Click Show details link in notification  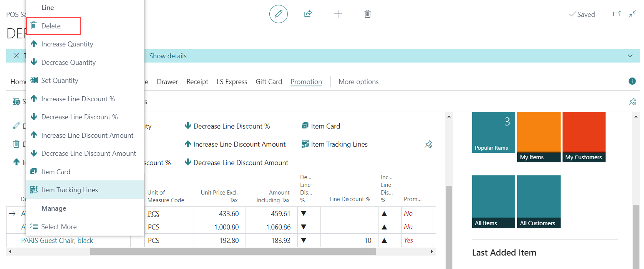(x=168, y=56)
